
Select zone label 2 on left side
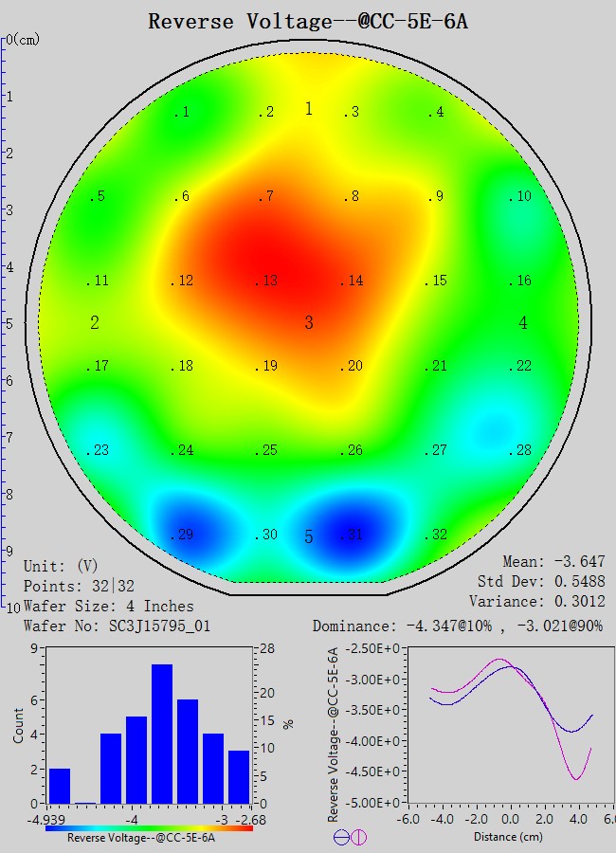click(95, 323)
